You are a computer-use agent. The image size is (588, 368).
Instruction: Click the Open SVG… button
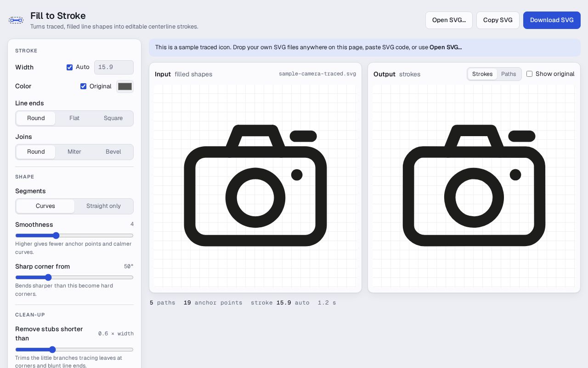pyautogui.click(x=449, y=20)
